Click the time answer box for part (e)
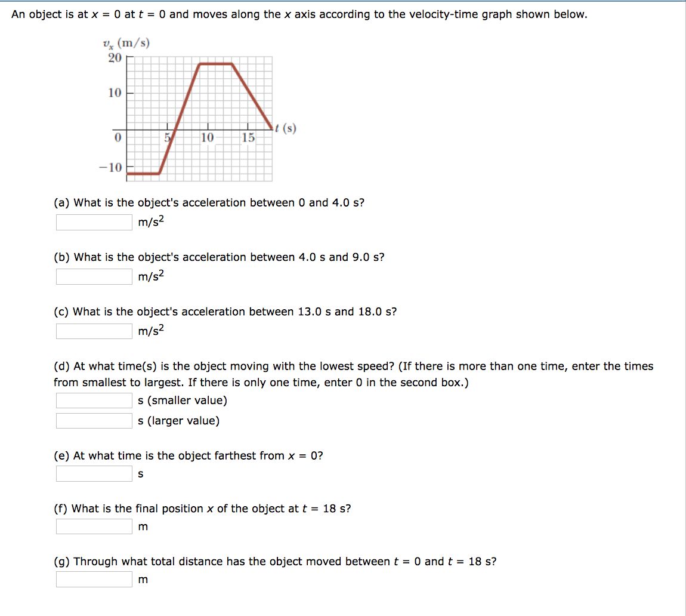This screenshot has width=686, height=616. (x=93, y=473)
